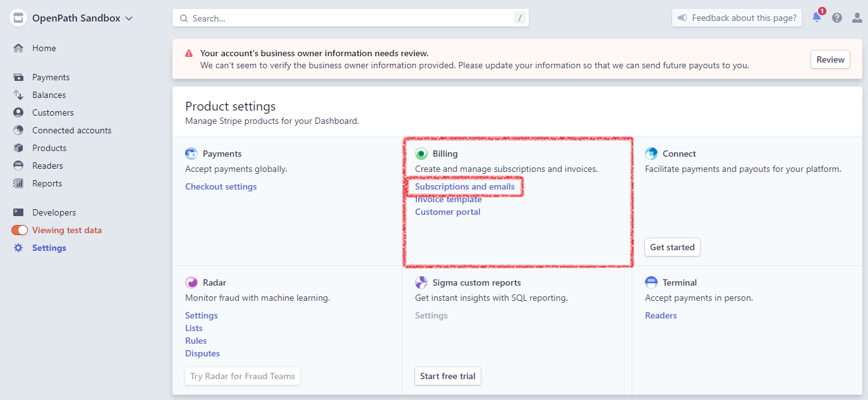The image size is (868, 400).
Task: Click the Products box icon
Action: click(x=18, y=148)
